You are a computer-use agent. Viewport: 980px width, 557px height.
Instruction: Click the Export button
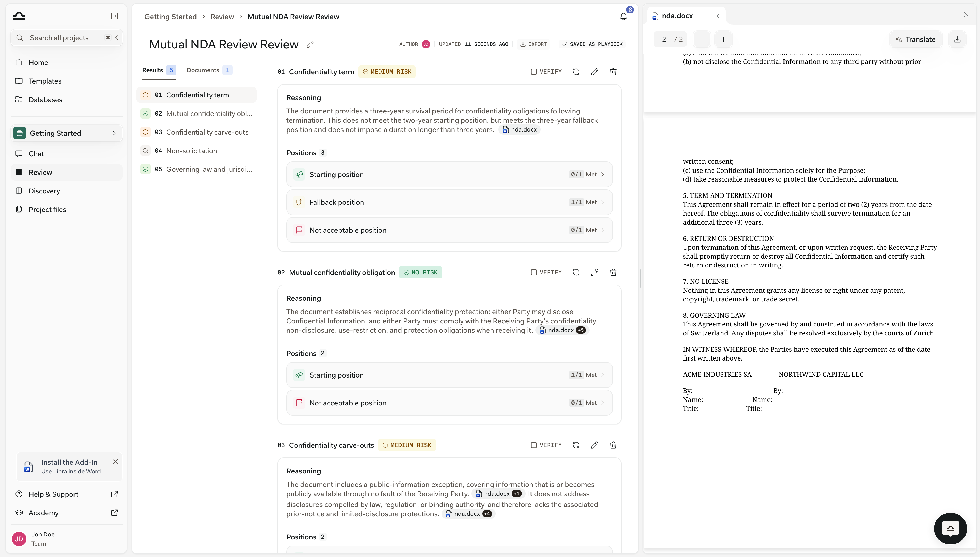[533, 44]
